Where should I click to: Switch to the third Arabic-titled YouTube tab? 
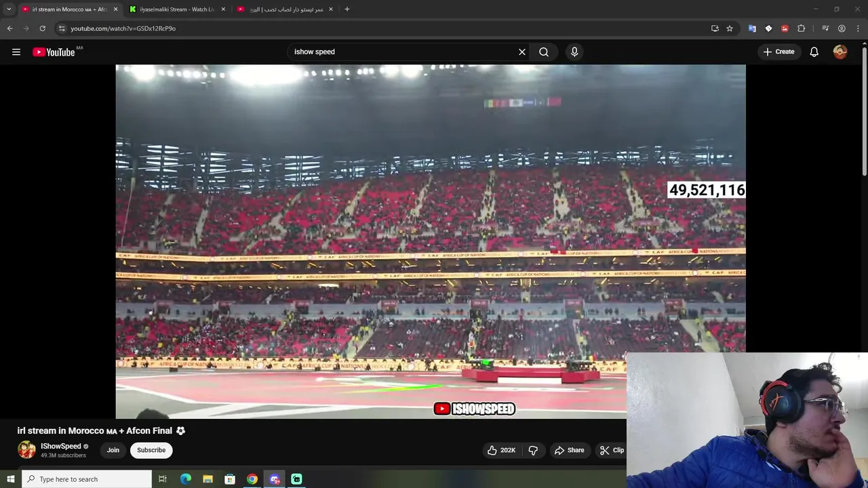coord(285,9)
